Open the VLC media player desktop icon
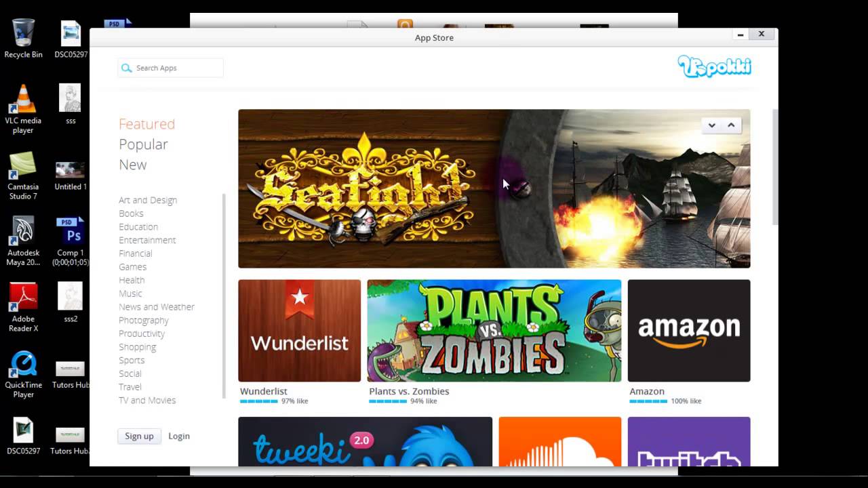This screenshot has height=488, width=868. [x=23, y=108]
